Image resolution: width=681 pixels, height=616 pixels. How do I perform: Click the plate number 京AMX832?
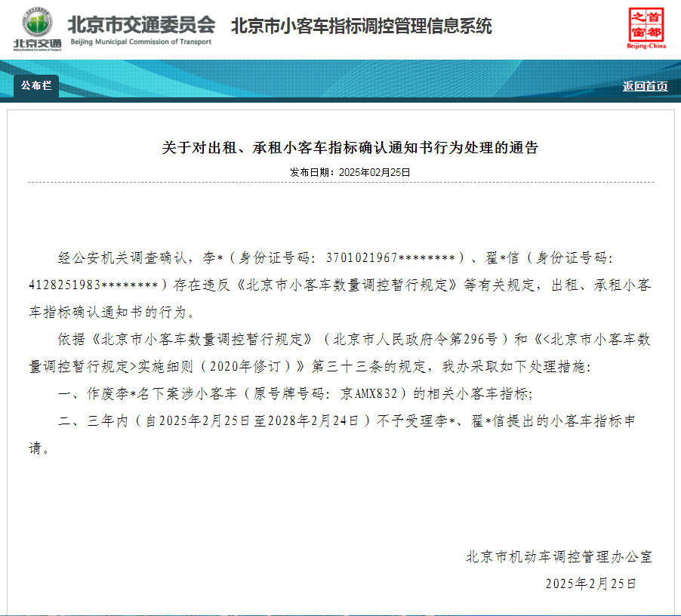pos(368,393)
